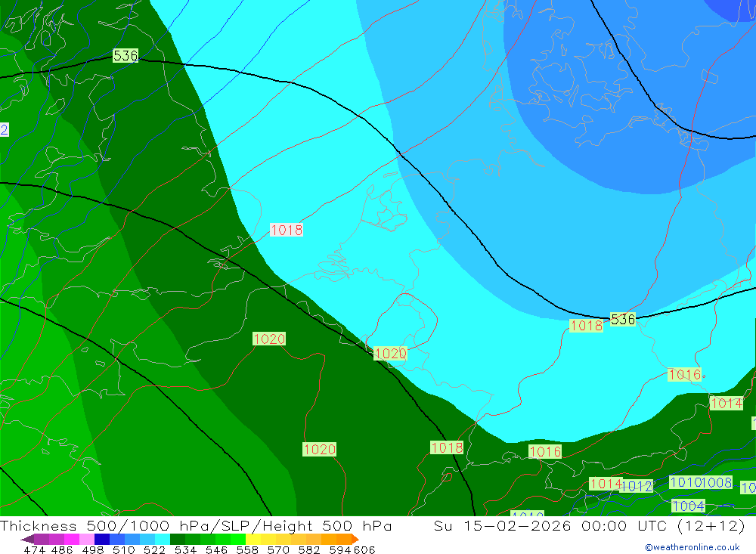Image resolution: width=756 pixels, height=554 pixels.
Task: Click the legend value 486
Action: tap(62, 550)
